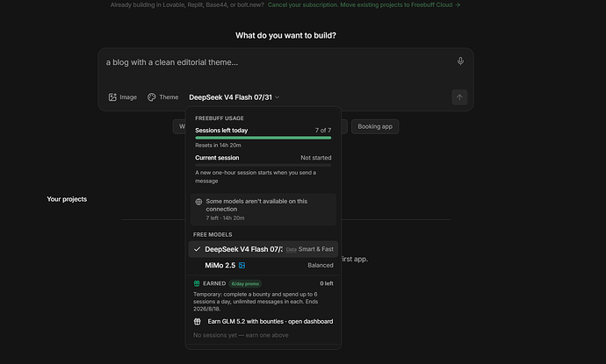Click the bounties gift icon near GLM 5.2
The image size is (606, 364).
pos(197,322)
